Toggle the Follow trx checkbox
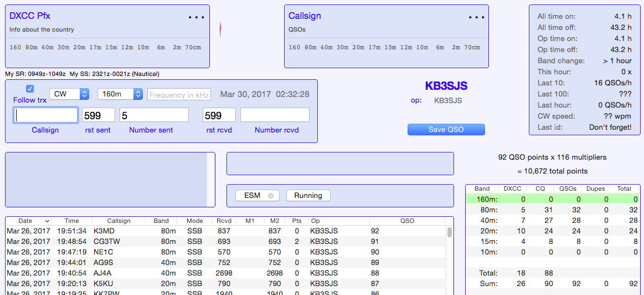The width and height of the screenshot is (644, 295). [x=30, y=89]
